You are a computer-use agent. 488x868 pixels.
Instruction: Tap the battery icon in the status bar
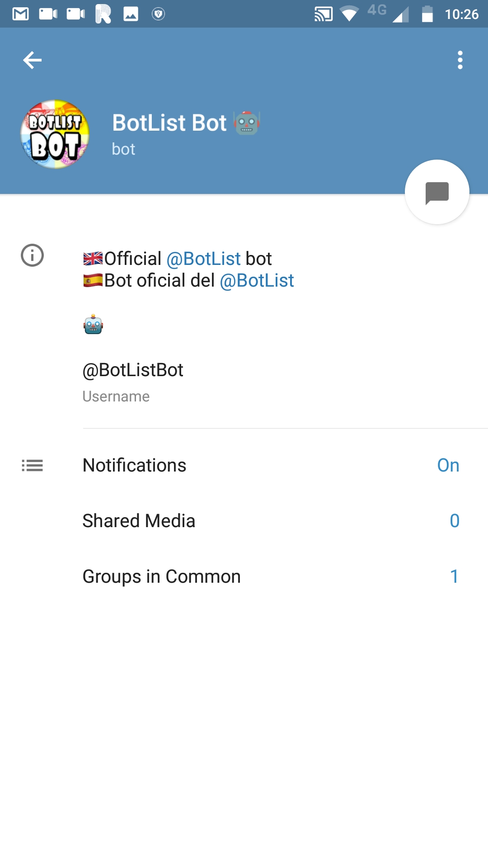click(x=427, y=14)
